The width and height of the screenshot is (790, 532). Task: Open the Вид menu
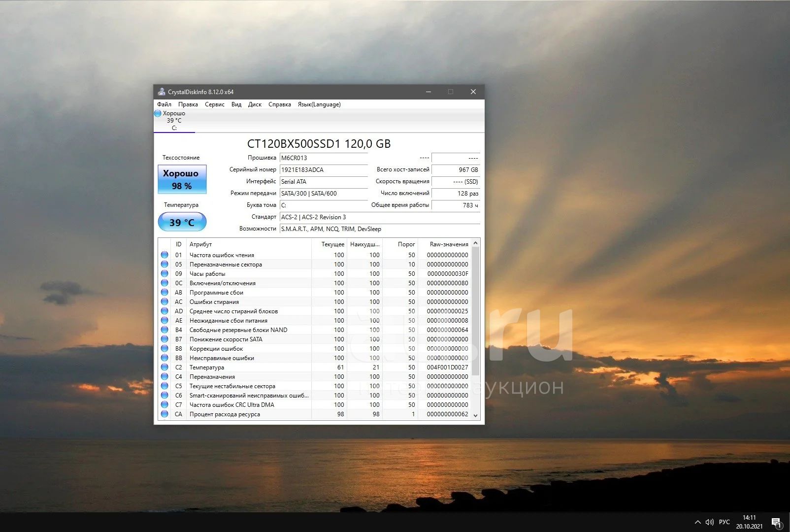(x=236, y=104)
